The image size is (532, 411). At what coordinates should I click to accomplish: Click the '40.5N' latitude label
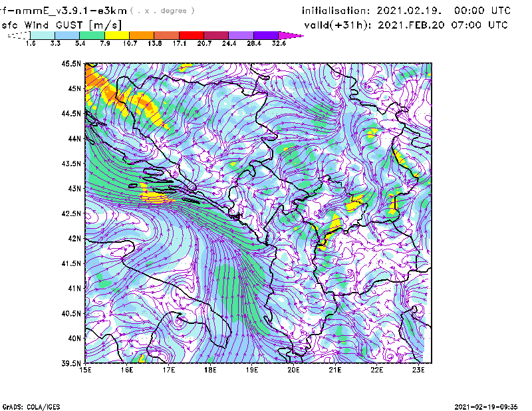(71, 313)
